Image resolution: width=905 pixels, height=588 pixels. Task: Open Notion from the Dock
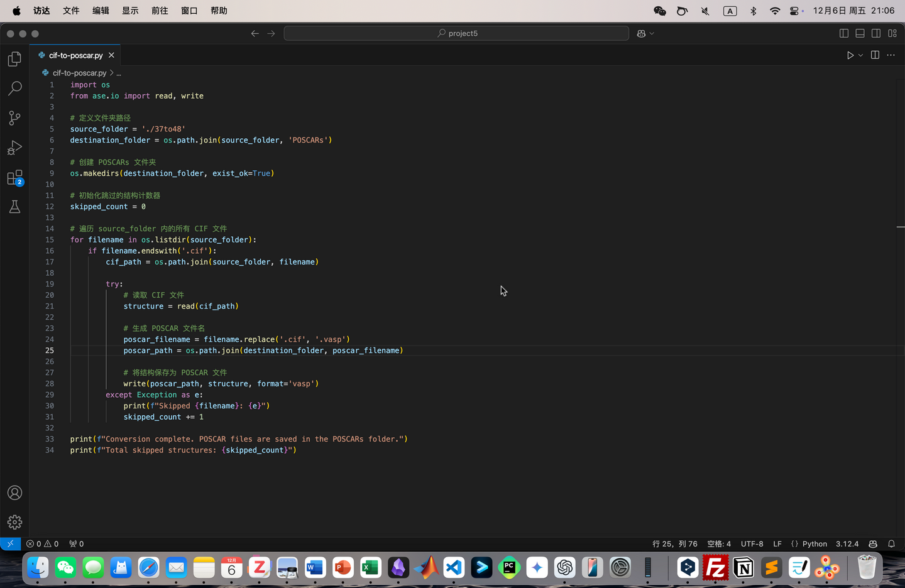point(743,568)
